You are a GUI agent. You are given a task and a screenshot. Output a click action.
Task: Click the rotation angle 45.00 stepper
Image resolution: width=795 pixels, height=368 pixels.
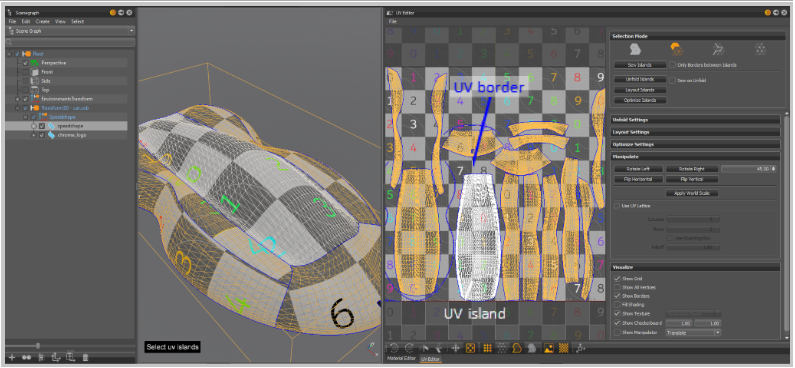coord(774,169)
